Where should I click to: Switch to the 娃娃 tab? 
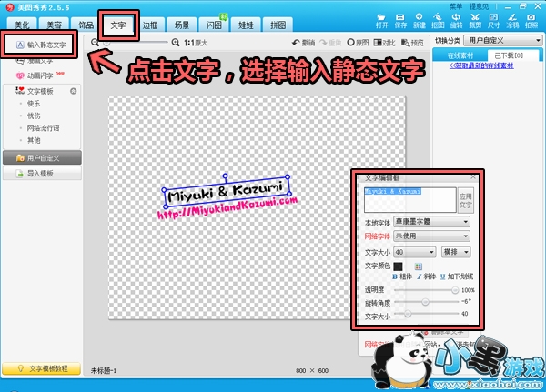(x=246, y=25)
